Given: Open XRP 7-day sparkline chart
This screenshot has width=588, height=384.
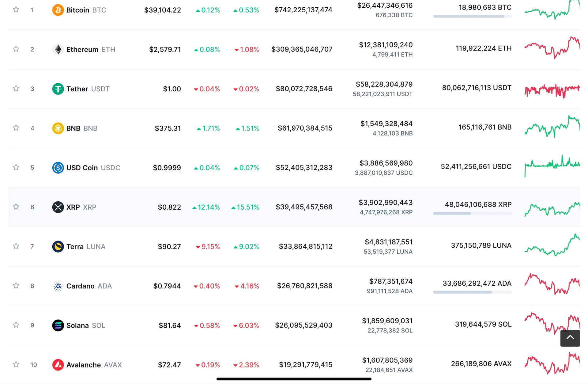Looking at the screenshot, I should pyautogui.click(x=552, y=209).
